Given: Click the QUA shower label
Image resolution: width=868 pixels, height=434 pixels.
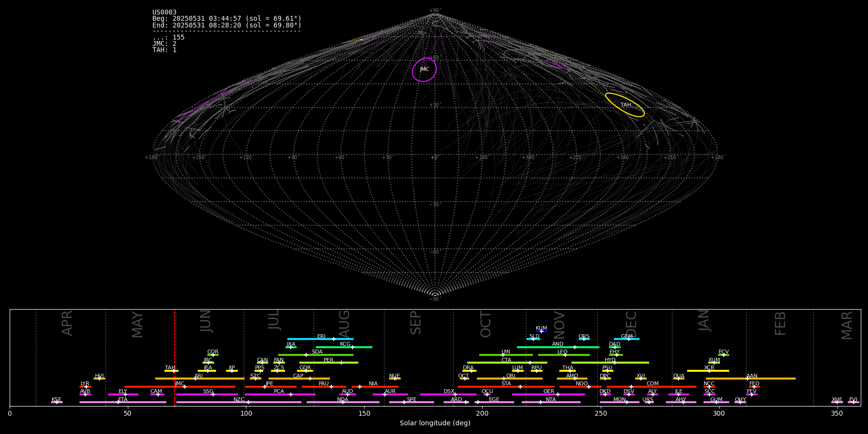Looking at the screenshot, I should point(678,376).
